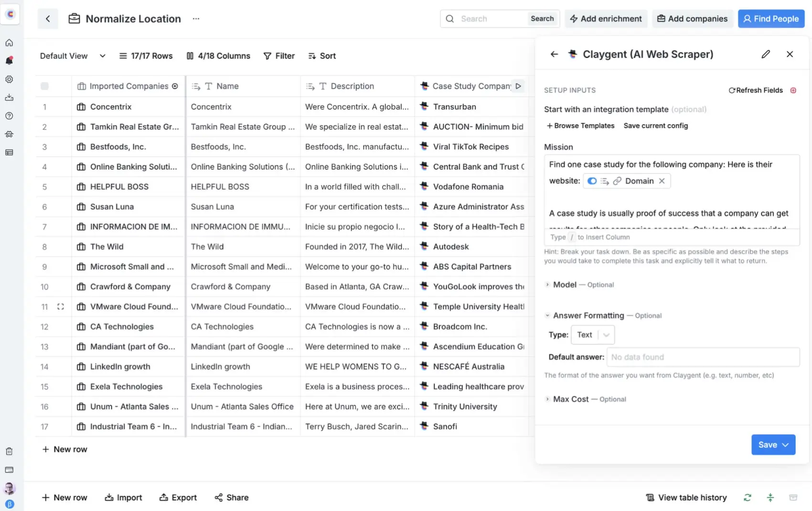Close the Claygent panel
This screenshot has width=812, height=511.
tap(790, 54)
